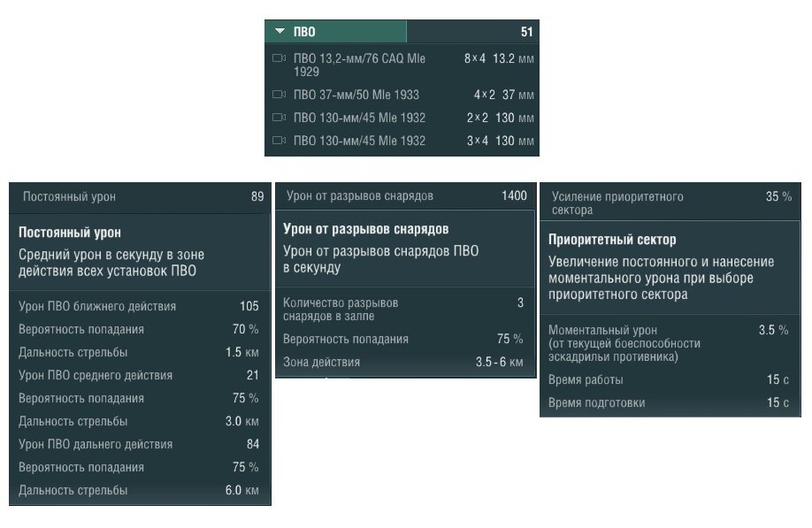The width and height of the screenshot is (812, 528).
Task: Click the Урон ПВО ближнего действия row
Action: pos(139,306)
